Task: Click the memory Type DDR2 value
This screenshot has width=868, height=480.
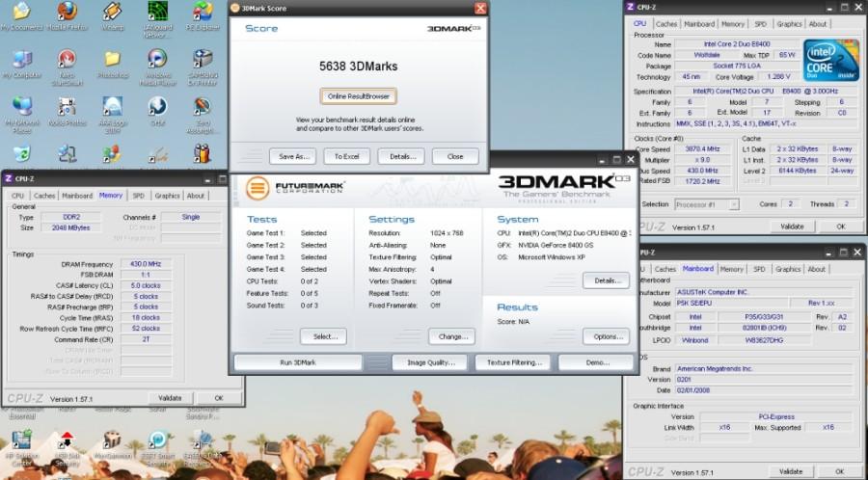Action: coord(70,217)
